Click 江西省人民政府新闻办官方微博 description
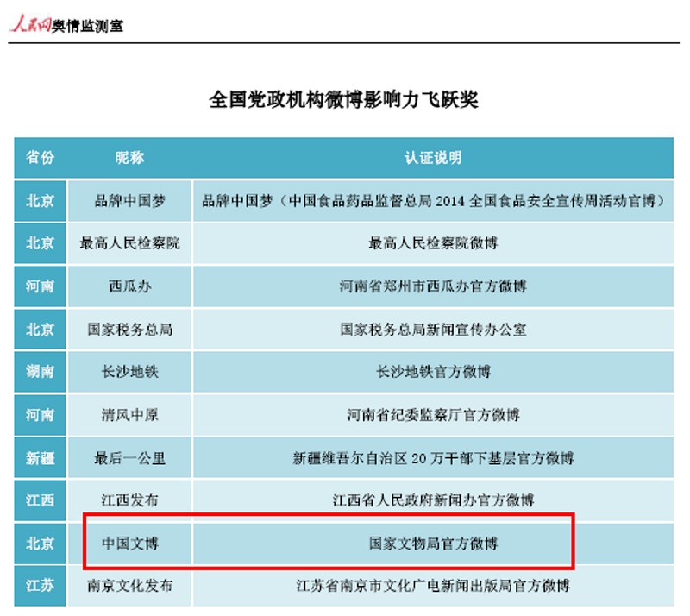The width and height of the screenshot is (690, 616). click(434, 500)
